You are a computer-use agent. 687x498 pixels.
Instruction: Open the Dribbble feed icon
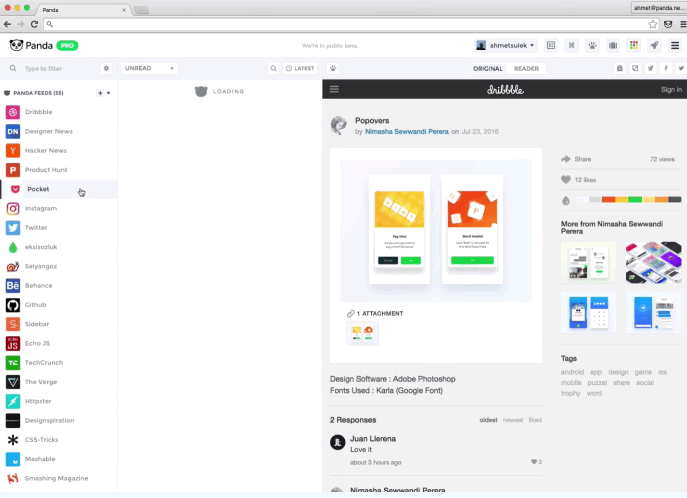point(13,112)
